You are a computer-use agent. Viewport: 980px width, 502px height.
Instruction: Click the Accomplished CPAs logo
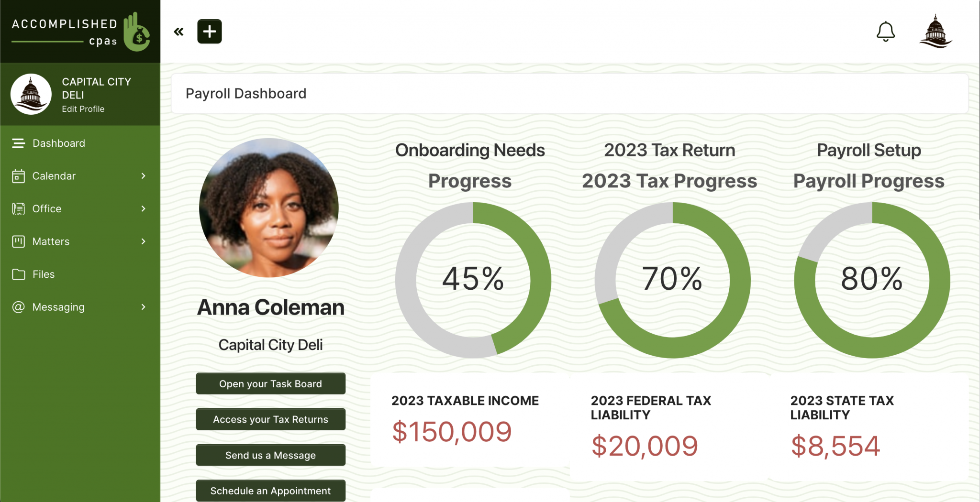click(x=80, y=32)
